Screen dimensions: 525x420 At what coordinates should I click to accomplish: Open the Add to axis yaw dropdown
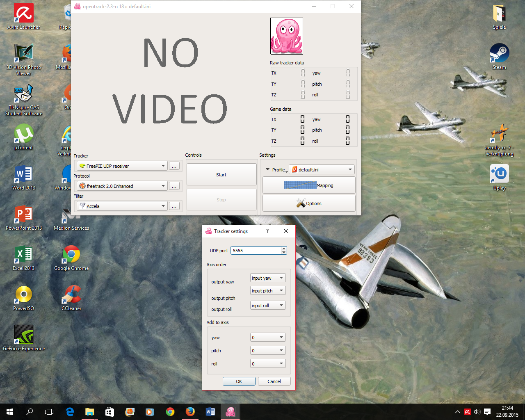coord(268,338)
